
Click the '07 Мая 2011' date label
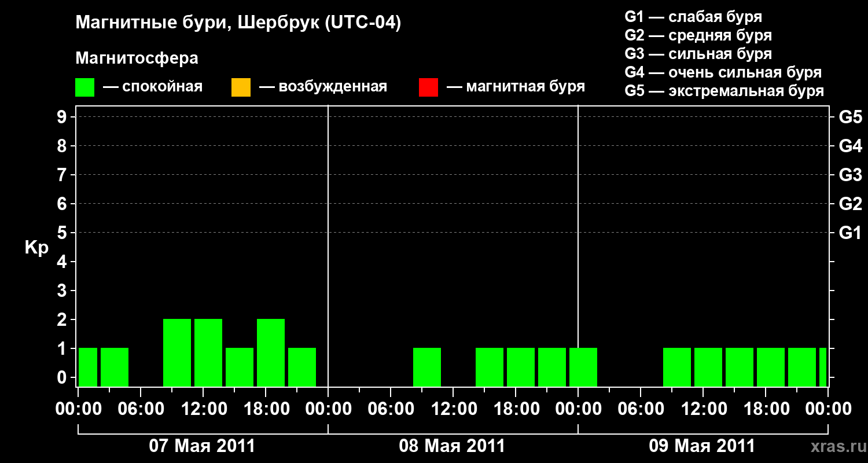click(x=202, y=446)
